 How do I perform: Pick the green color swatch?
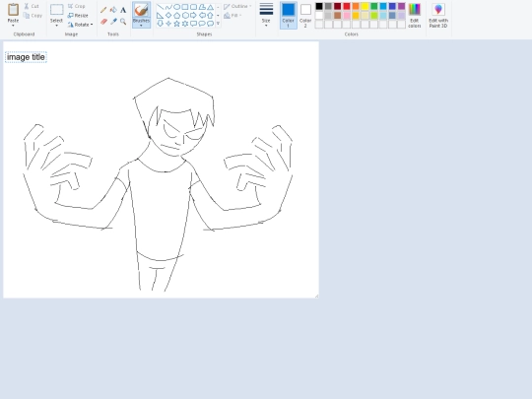(x=374, y=6)
